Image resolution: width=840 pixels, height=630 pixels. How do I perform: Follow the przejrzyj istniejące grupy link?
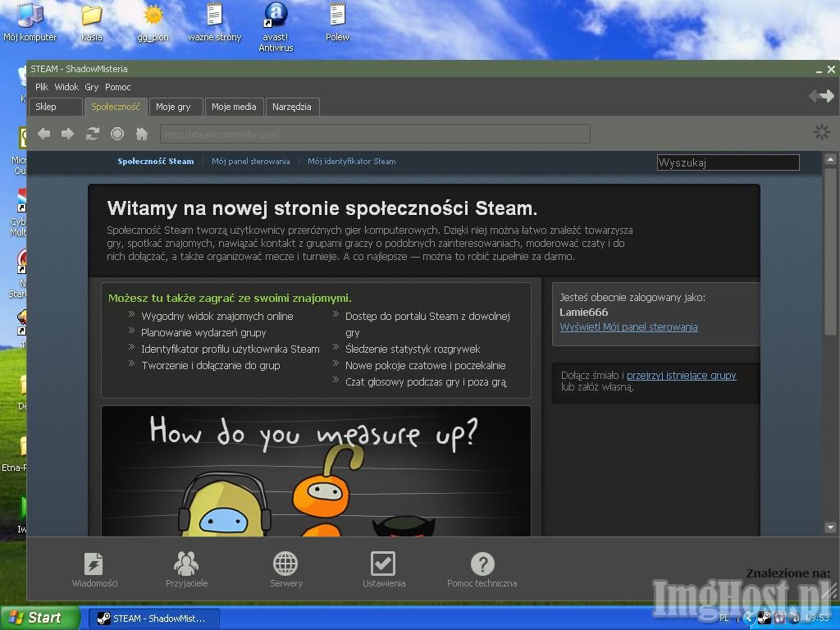(682, 376)
